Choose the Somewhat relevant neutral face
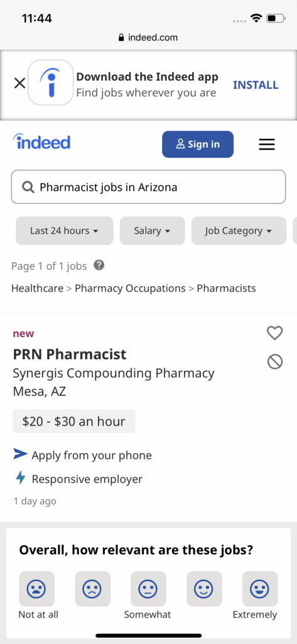 coord(148,589)
